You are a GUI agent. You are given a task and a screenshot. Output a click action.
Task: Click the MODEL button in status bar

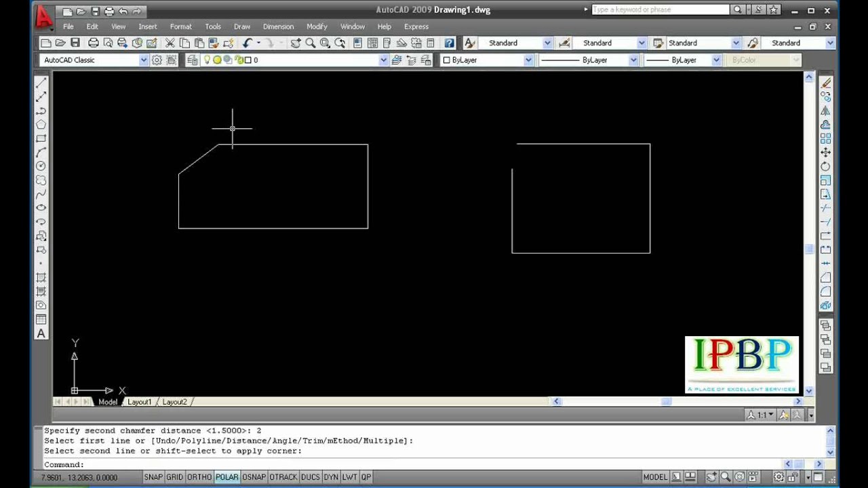655,477
